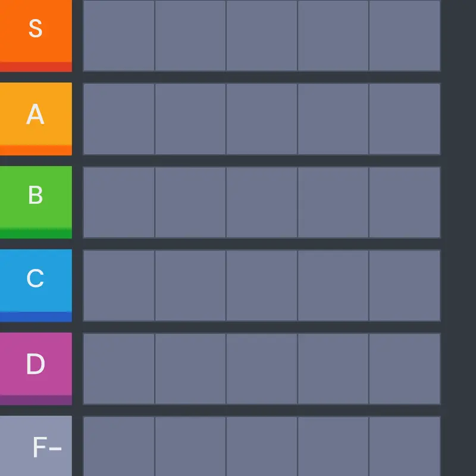
Task: Click the first slot in B row
Action: click(x=119, y=202)
